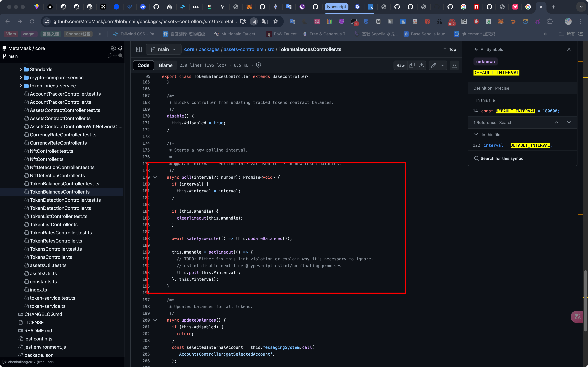
Task: Open the Tailwind CSS bookmark
Action: (x=135, y=34)
